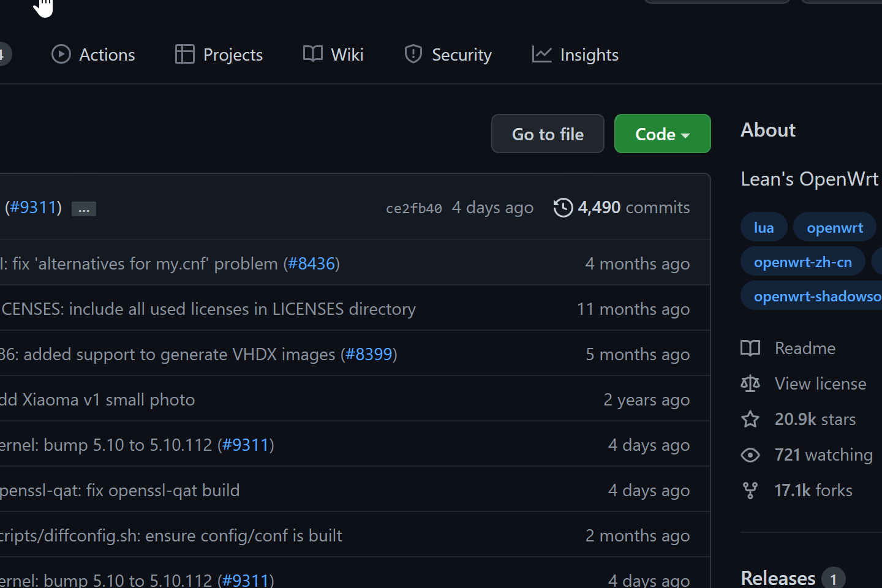
Task: Click the releases count badge '1'
Action: tap(833, 579)
